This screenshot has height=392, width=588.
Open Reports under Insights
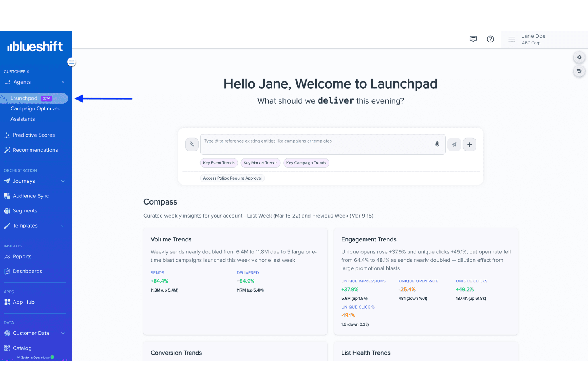pyautogui.click(x=22, y=257)
